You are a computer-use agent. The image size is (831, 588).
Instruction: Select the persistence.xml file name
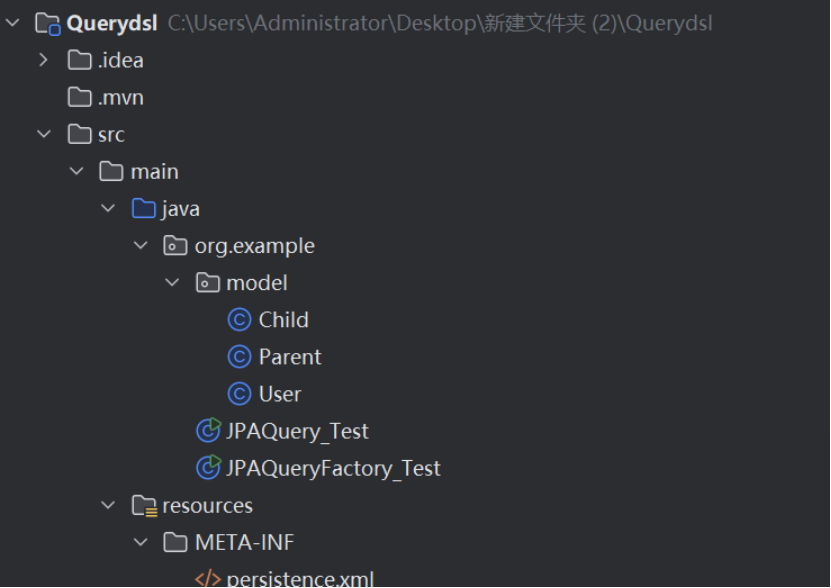click(300, 579)
